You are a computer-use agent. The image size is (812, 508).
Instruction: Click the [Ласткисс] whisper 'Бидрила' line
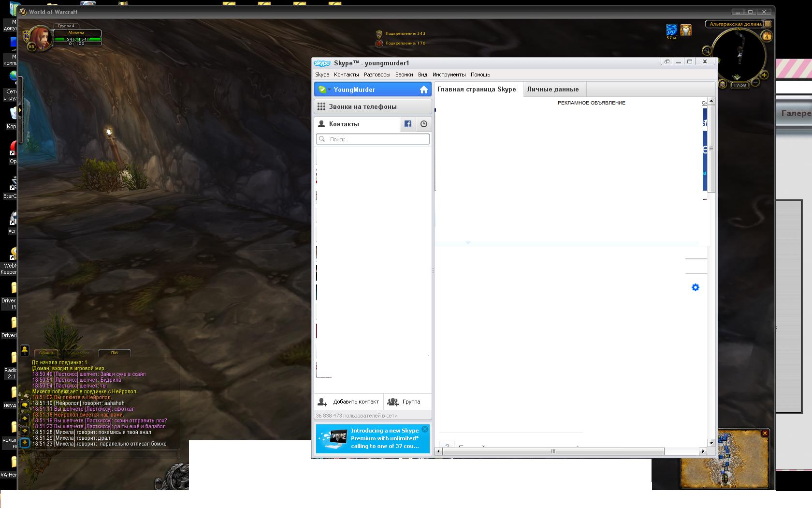[77, 380]
